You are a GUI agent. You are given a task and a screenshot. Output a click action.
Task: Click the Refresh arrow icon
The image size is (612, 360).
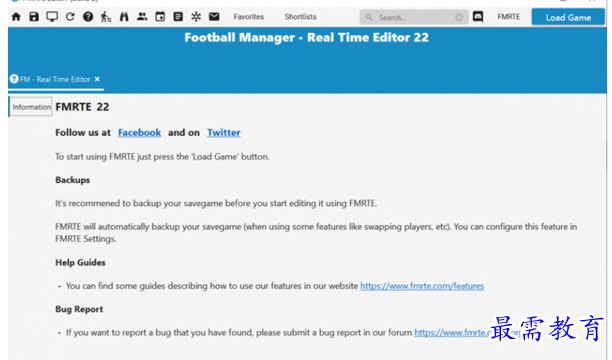(70, 17)
